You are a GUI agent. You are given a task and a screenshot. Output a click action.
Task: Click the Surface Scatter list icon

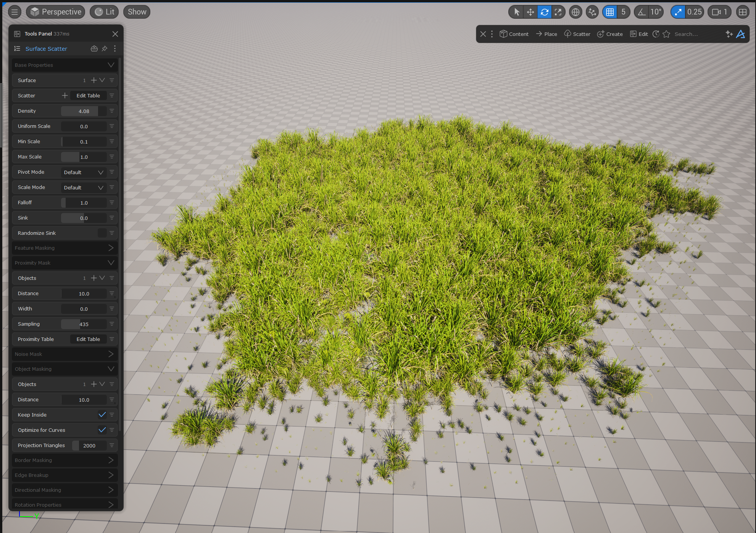[x=17, y=48]
